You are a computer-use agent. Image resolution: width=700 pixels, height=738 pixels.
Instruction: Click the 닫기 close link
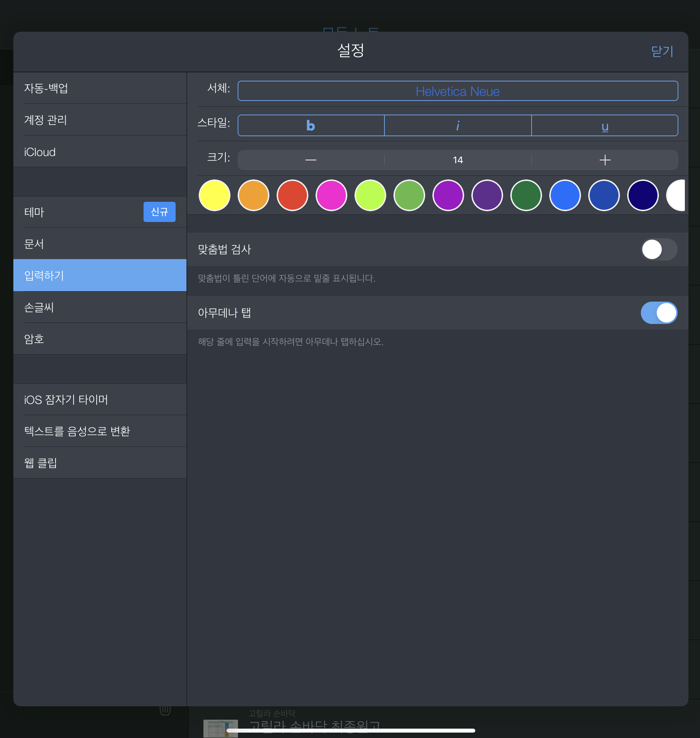[x=661, y=51]
